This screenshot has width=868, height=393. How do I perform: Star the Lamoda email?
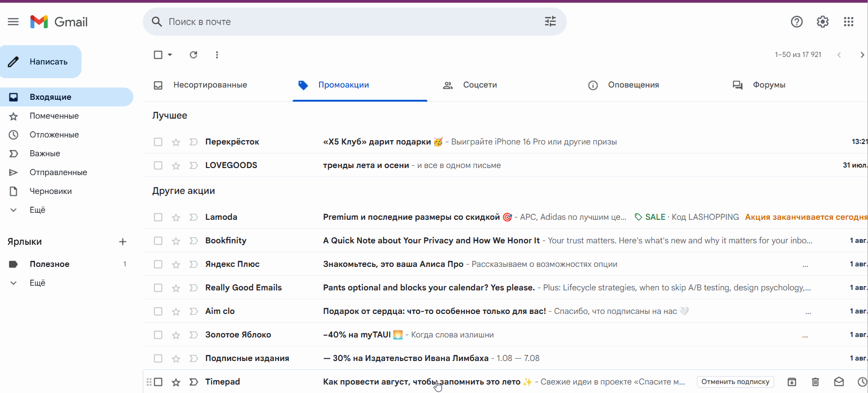(x=176, y=217)
